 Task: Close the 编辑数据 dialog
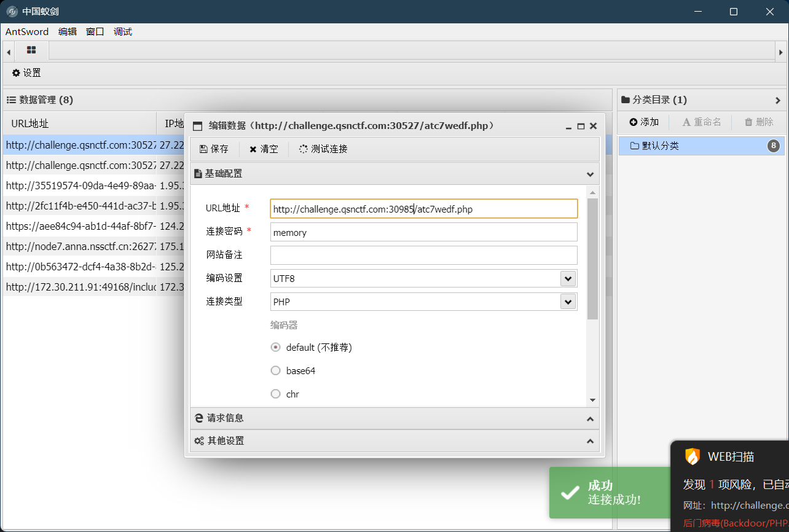pyautogui.click(x=593, y=126)
